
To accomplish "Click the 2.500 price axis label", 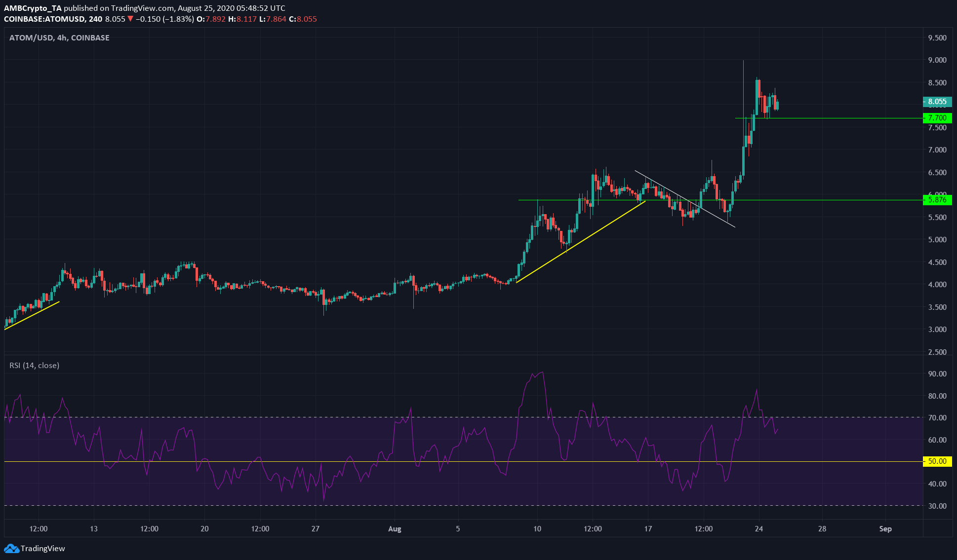I will [937, 352].
